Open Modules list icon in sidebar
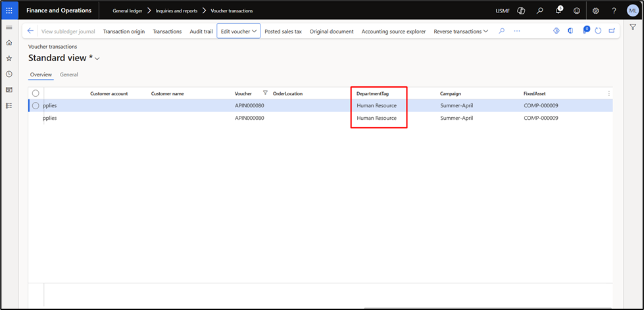This screenshot has width=644, height=310. pos(9,105)
